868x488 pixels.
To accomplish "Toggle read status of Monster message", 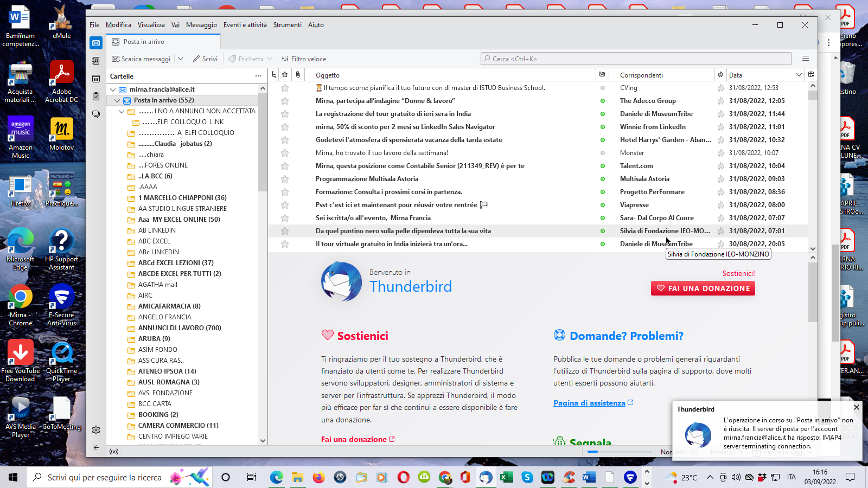I will pos(602,153).
